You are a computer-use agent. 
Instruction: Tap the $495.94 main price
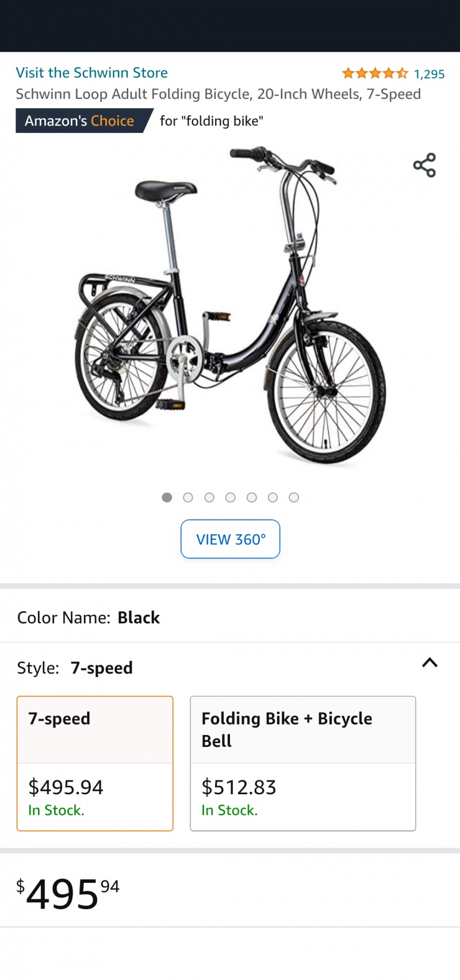(68, 893)
